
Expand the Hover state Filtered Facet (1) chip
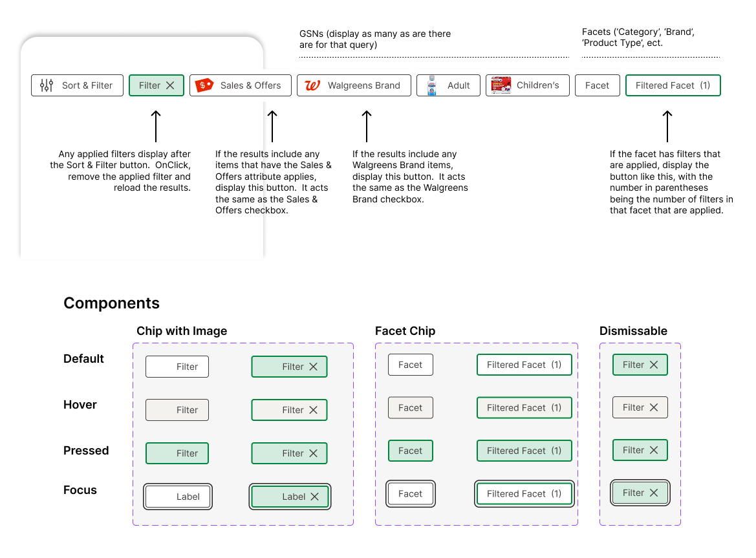click(x=524, y=407)
